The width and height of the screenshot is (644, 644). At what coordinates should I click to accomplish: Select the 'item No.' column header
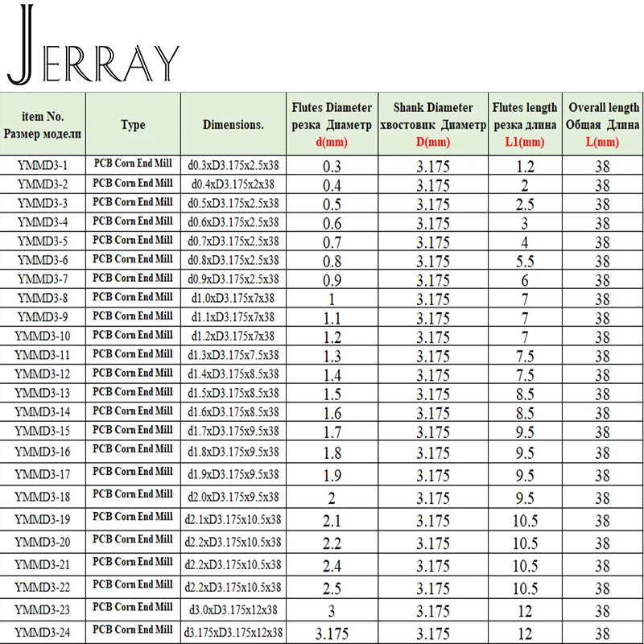pyautogui.click(x=43, y=124)
